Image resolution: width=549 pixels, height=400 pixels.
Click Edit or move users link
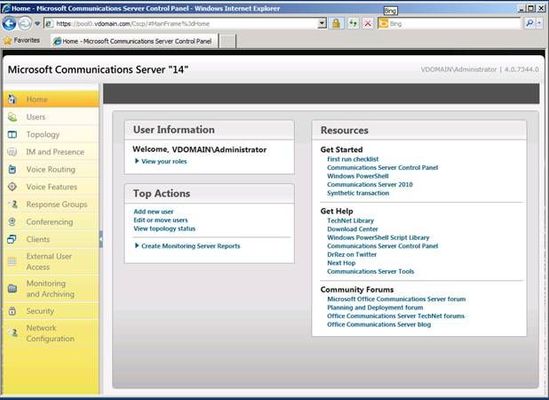click(x=161, y=220)
